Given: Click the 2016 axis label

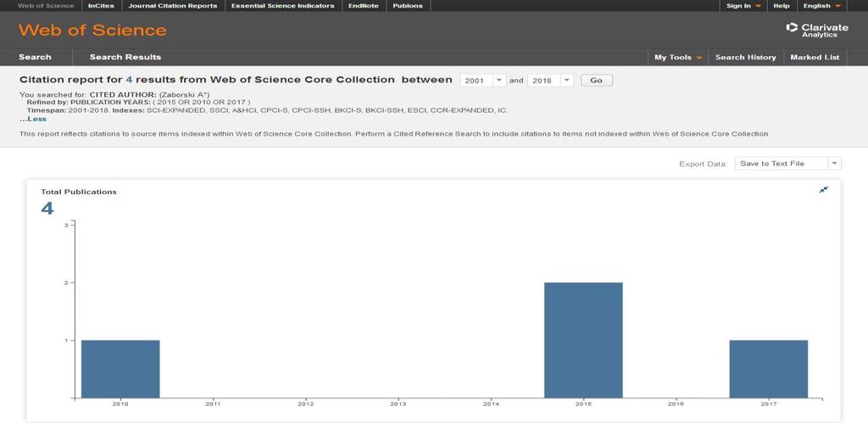Looking at the screenshot, I should [676, 404].
